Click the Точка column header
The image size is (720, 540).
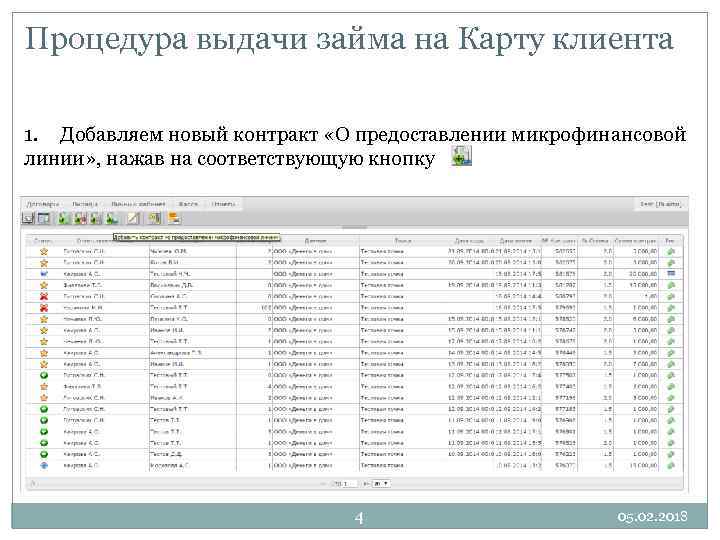point(403,241)
